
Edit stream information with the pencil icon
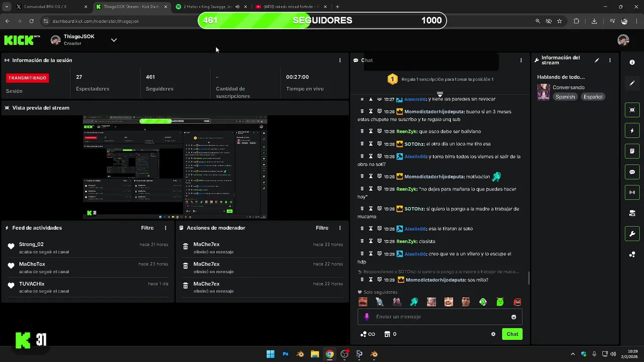click(x=597, y=60)
